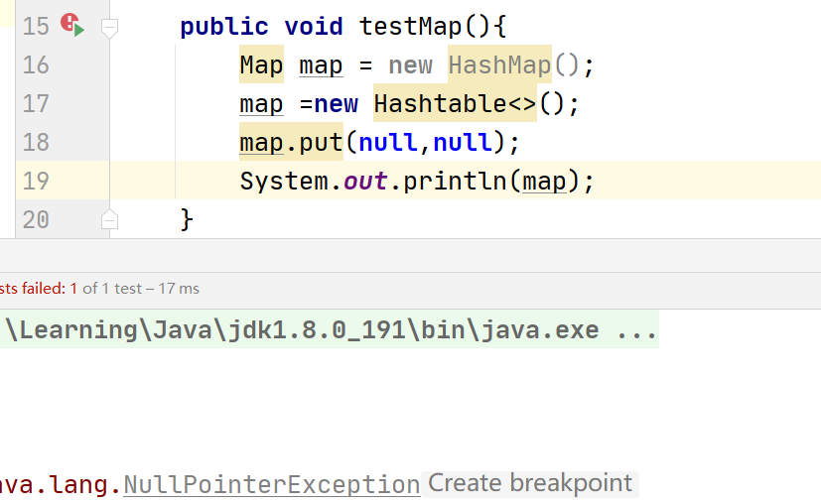Click the Map type declaration on line 16
The image size is (821, 504).
[x=261, y=65]
